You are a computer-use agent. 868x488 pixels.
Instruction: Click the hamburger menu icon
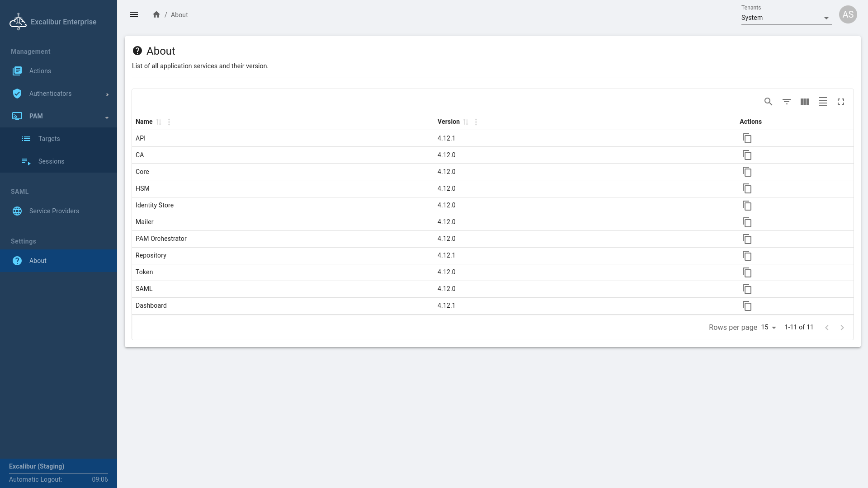pyautogui.click(x=134, y=14)
